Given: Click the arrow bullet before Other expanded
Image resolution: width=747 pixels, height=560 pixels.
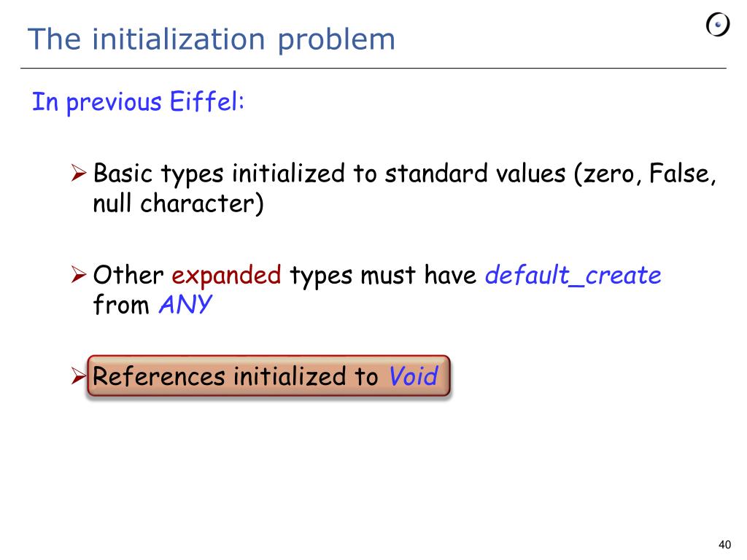Looking at the screenshot, I should tap(79, 275).
